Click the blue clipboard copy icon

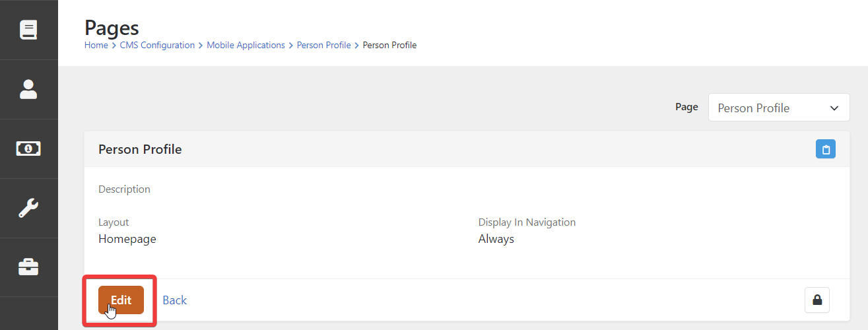pos(825,149)
